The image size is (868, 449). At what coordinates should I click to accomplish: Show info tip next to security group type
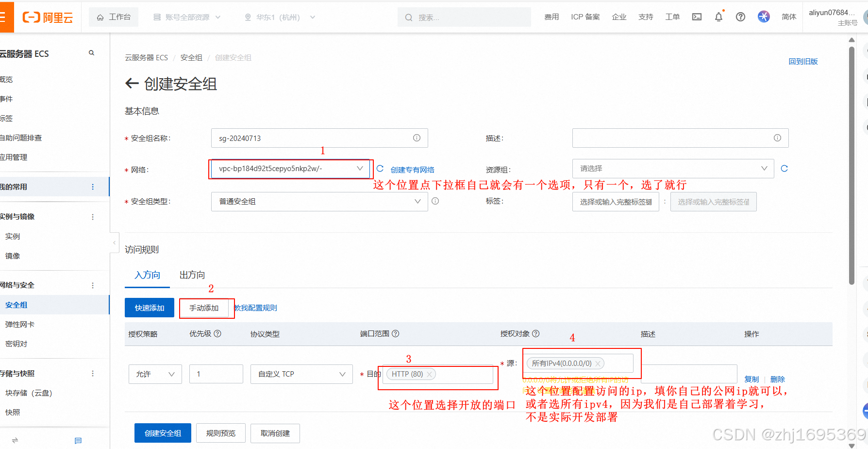tap(435, 201)
